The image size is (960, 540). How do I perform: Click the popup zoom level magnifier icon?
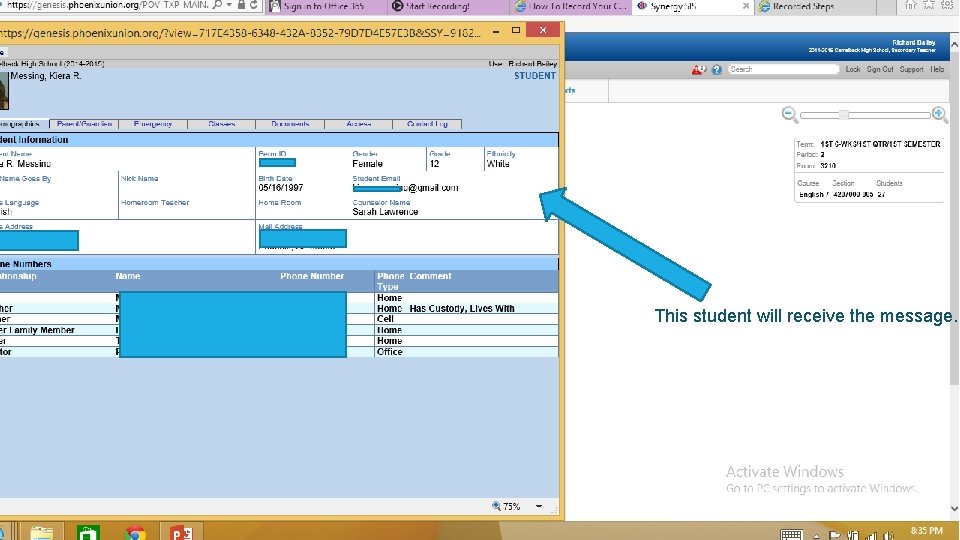coord(497,506)
